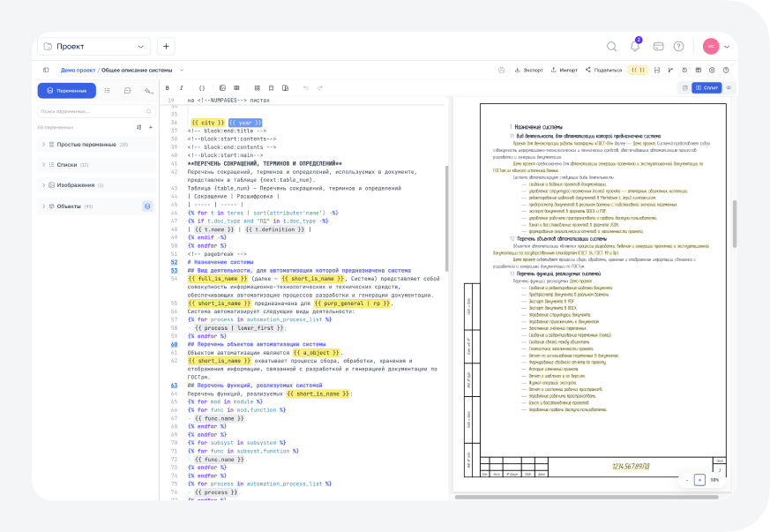
Task: Open the version history clock icon
Action: [x=684, y=71]
